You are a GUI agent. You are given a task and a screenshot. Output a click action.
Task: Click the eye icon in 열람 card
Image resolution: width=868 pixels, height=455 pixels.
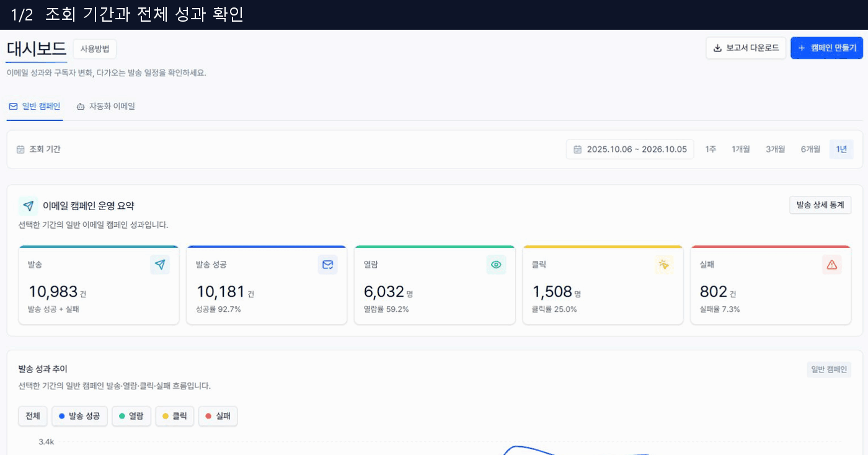pos(496,265)
